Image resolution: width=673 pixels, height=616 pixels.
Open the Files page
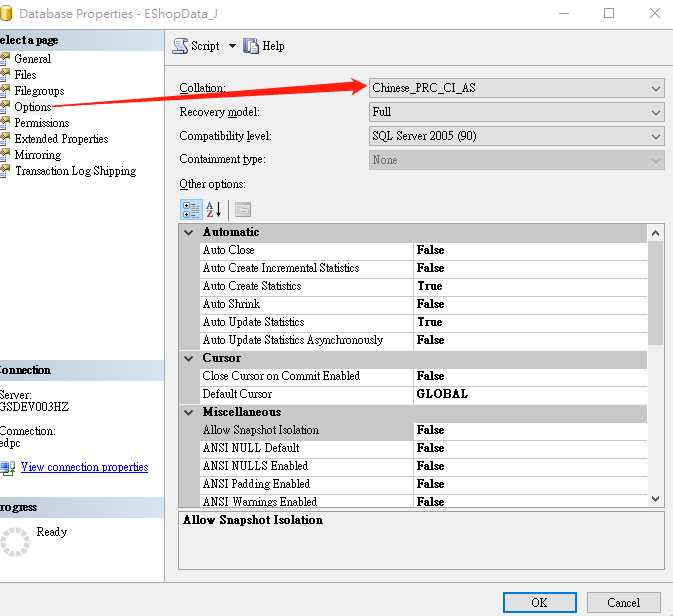(x=25, y=75)
